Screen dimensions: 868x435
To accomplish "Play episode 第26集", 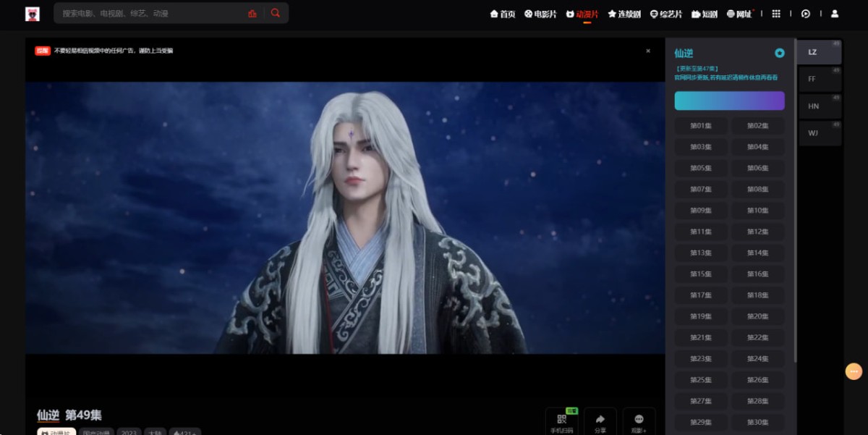I will (x=757, y=380).
